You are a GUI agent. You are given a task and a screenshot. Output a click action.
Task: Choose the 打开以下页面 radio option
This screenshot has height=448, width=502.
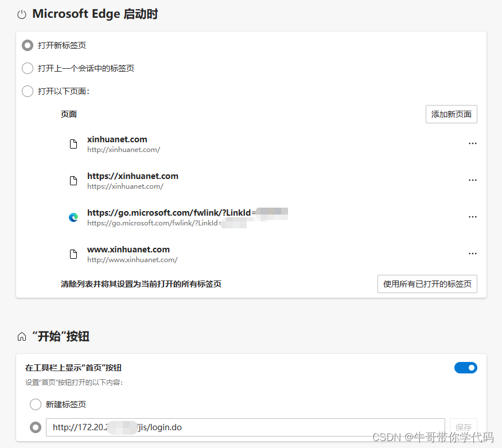coord(28,91)
